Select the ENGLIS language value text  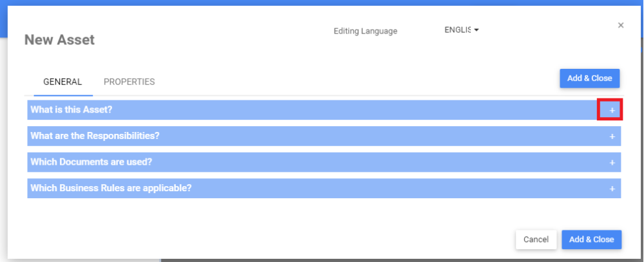(457, 30)
